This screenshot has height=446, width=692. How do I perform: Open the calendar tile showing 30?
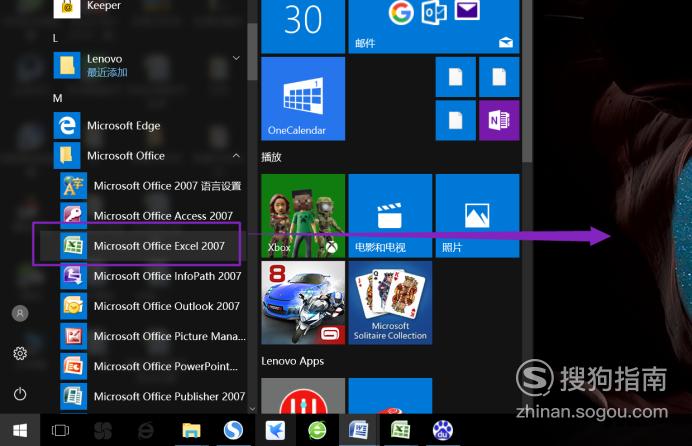pyautogui.click(x=303, y=26)
